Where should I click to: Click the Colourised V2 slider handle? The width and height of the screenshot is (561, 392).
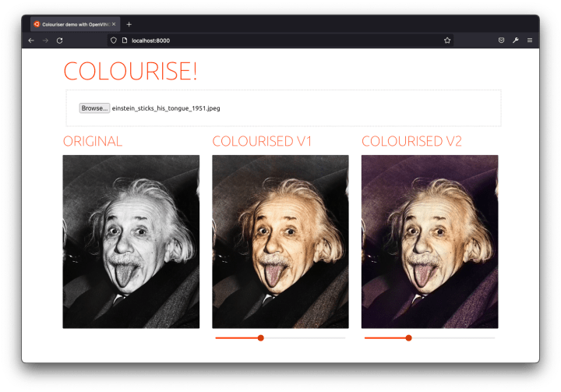pyautogui.click(x=408, y=337)
